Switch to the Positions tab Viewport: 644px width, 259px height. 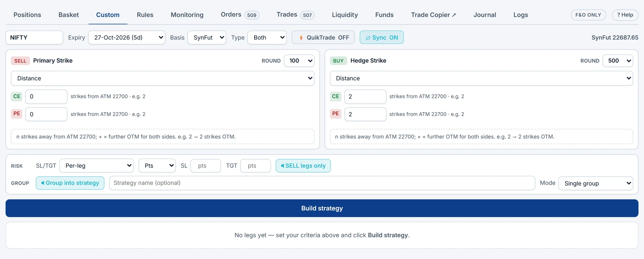(x=27, y=15)
